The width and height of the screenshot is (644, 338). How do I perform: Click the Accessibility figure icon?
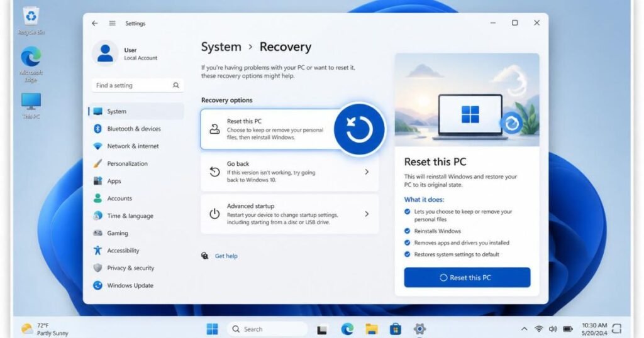[97, 250]
